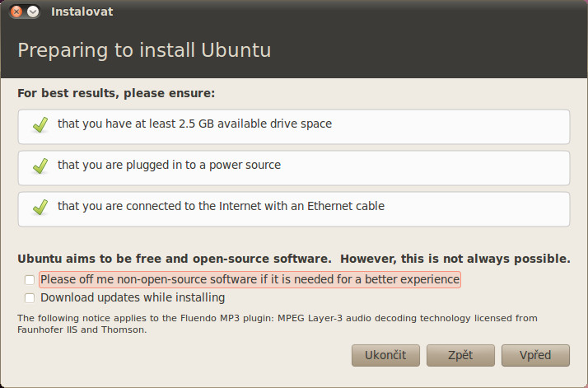Click the Preparing to install Ubuntu heading
Screen dimensions: 588x388
pos(144,50)
